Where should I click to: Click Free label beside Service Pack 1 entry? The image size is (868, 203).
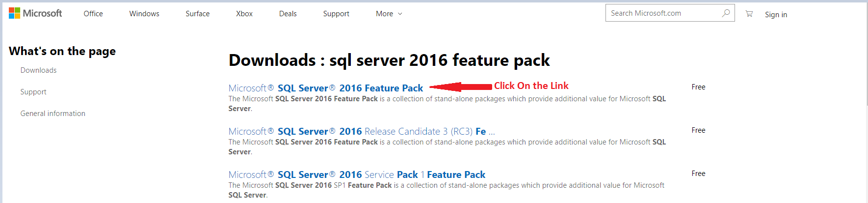click(x=698, y=174)
